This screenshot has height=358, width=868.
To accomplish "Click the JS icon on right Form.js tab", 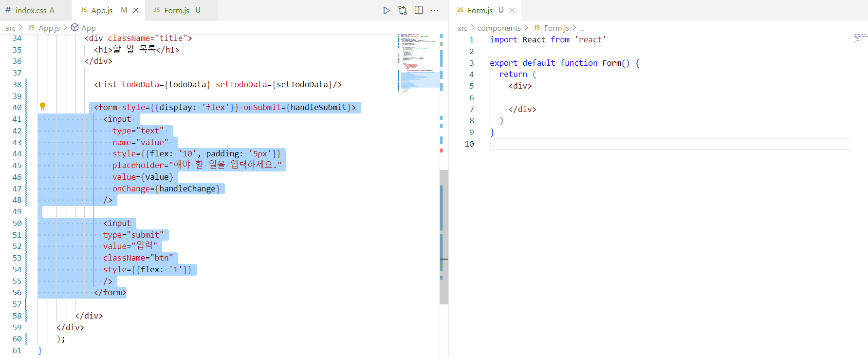I will (461, 10).
